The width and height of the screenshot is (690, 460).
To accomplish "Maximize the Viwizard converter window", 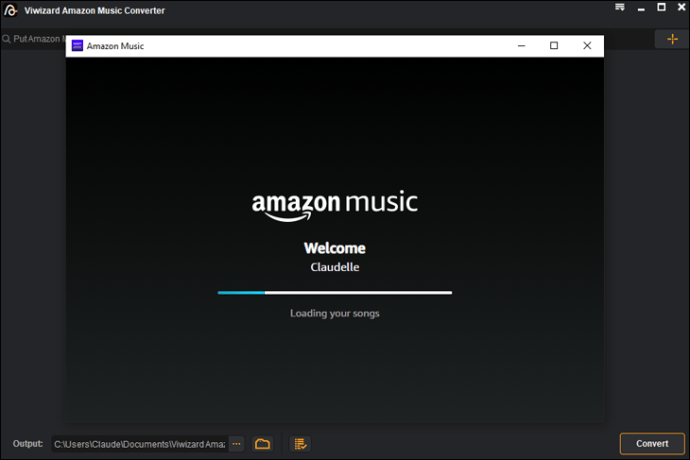I will (661, 7).
